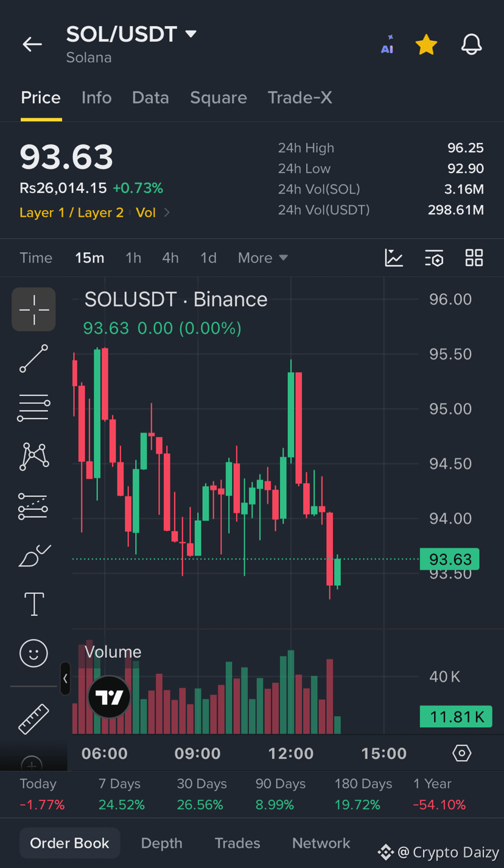Screen dimensions: 504x868
Task: Click the Rs26,014.15 converted price
Action: pos(63,188)
